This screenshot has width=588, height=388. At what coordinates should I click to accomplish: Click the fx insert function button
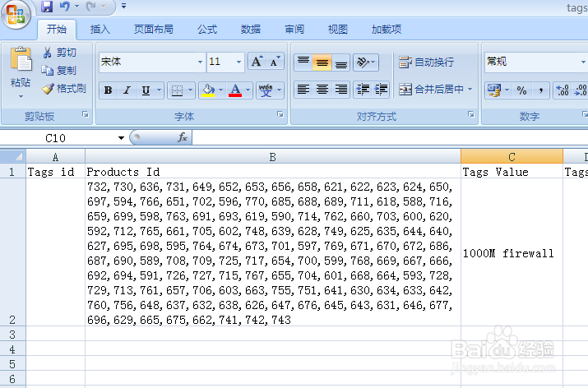[x=183, y=137]
